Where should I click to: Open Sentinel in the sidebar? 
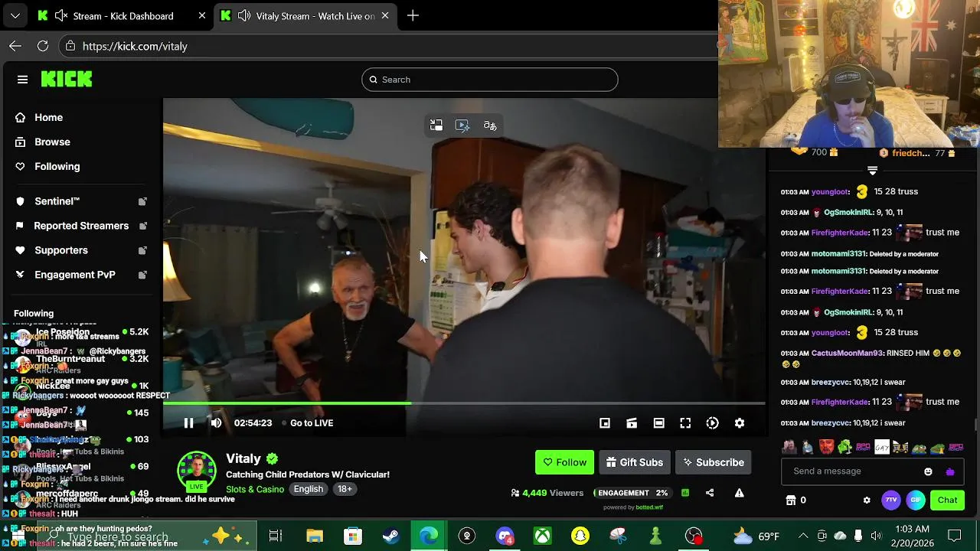[57, 201]
